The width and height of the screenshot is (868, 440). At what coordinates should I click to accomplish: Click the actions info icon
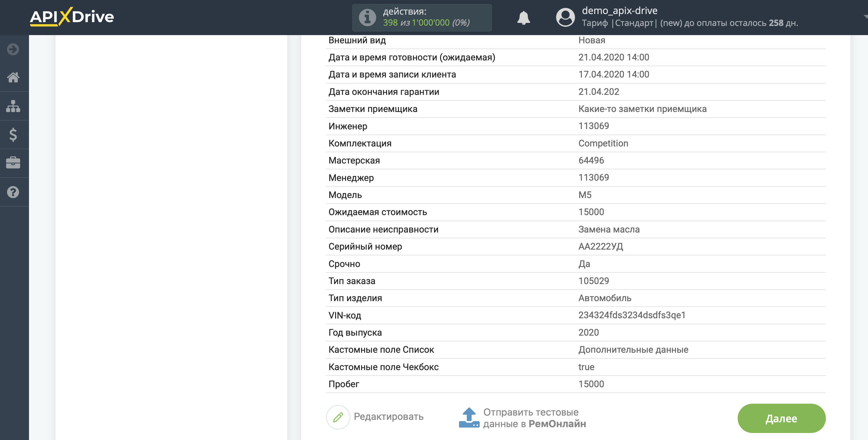[x=367, y=17]
